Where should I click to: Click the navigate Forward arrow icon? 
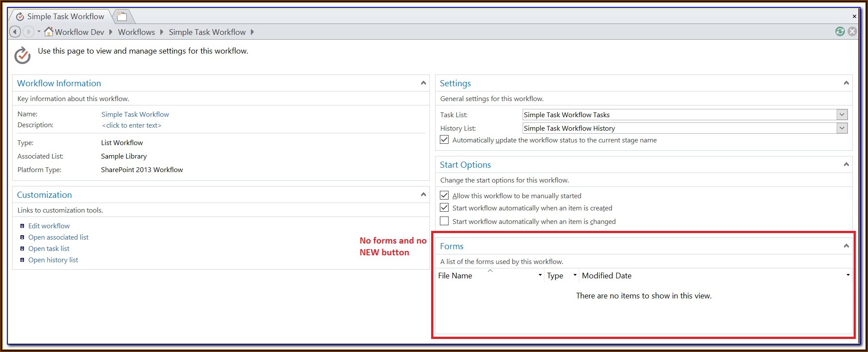[x=28, y=32]
